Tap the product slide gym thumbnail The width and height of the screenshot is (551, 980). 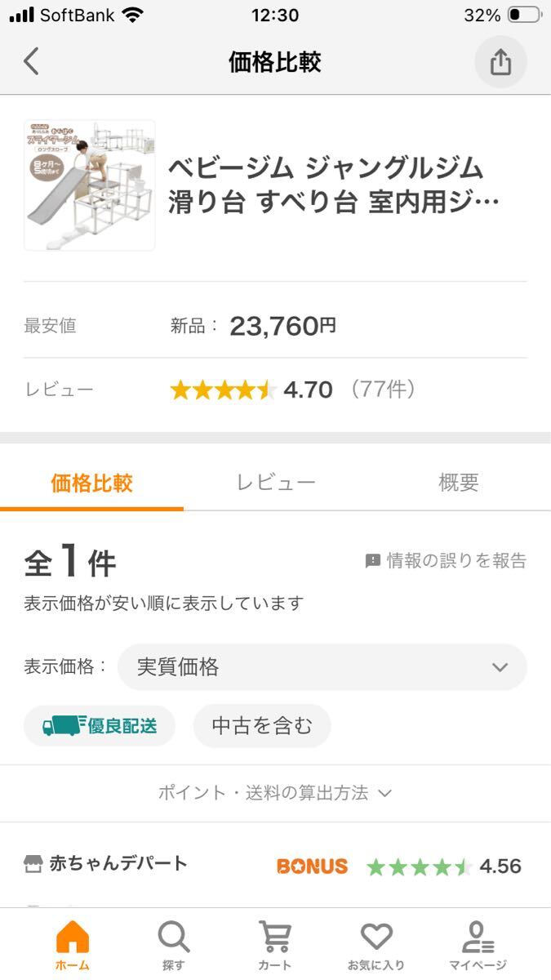(x=90, y=185)
